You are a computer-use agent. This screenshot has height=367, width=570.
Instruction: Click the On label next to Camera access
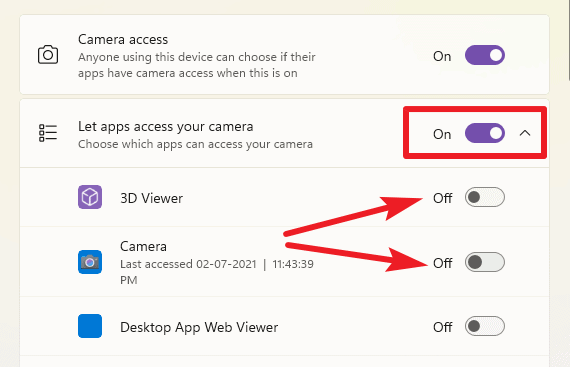tap(442, 56)
